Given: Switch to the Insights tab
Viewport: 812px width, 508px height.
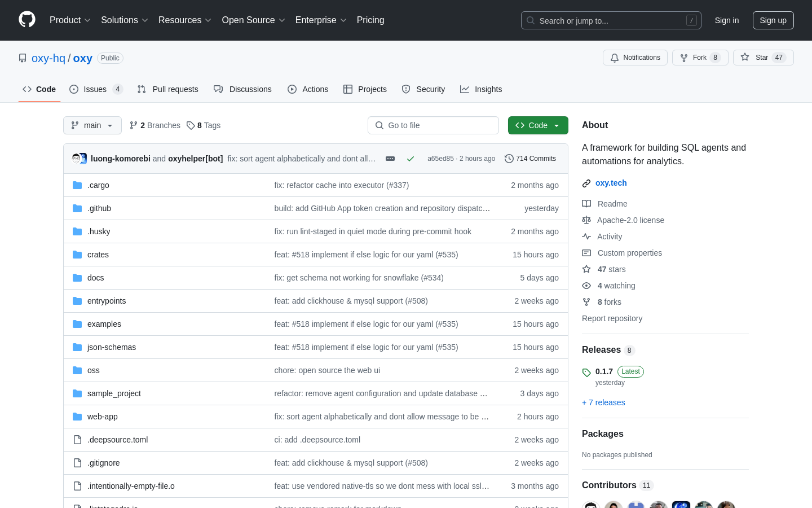Looking at the screenshot, I should pyautogui.click(x=481, y=89).
